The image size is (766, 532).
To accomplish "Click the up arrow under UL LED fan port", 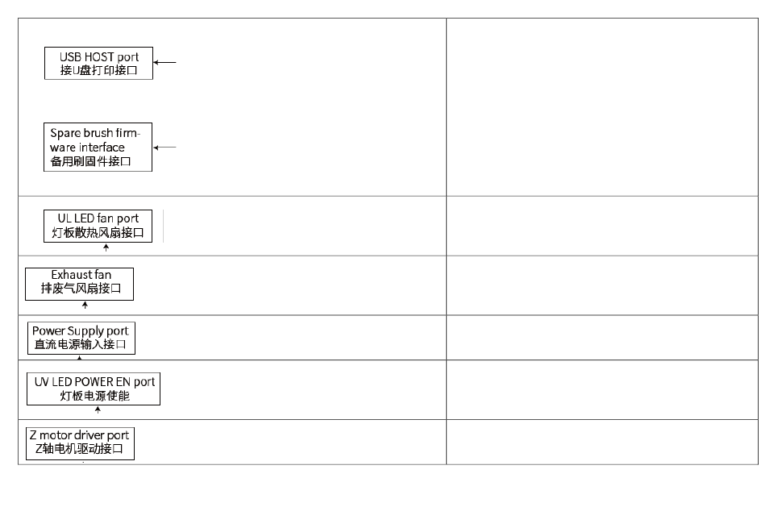I will 106,247.
